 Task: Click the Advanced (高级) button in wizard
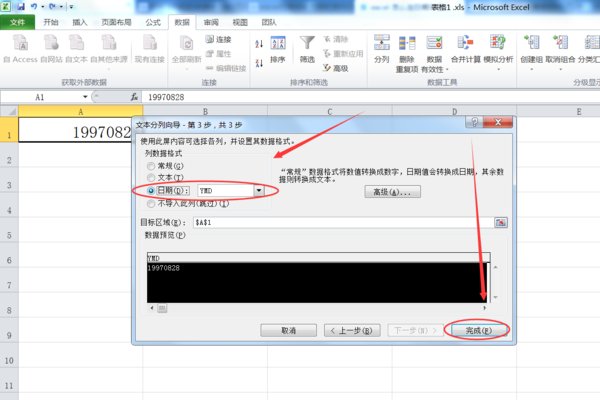pos(393,192)
